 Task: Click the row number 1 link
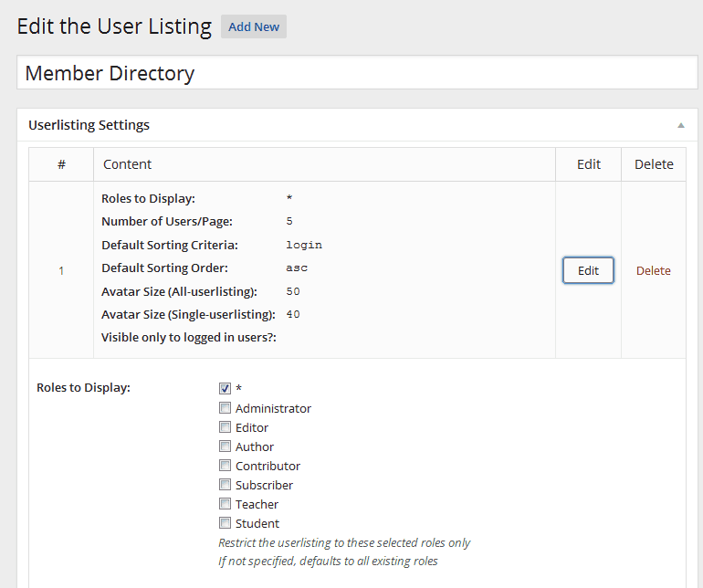pos(61,270)
